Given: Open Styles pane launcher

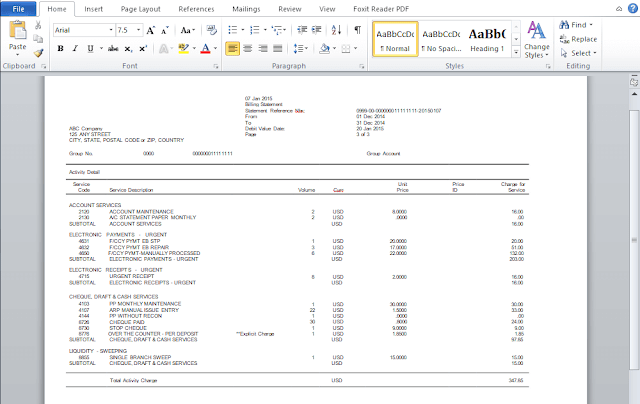Looking at the screenshot, I should (548, 66).
